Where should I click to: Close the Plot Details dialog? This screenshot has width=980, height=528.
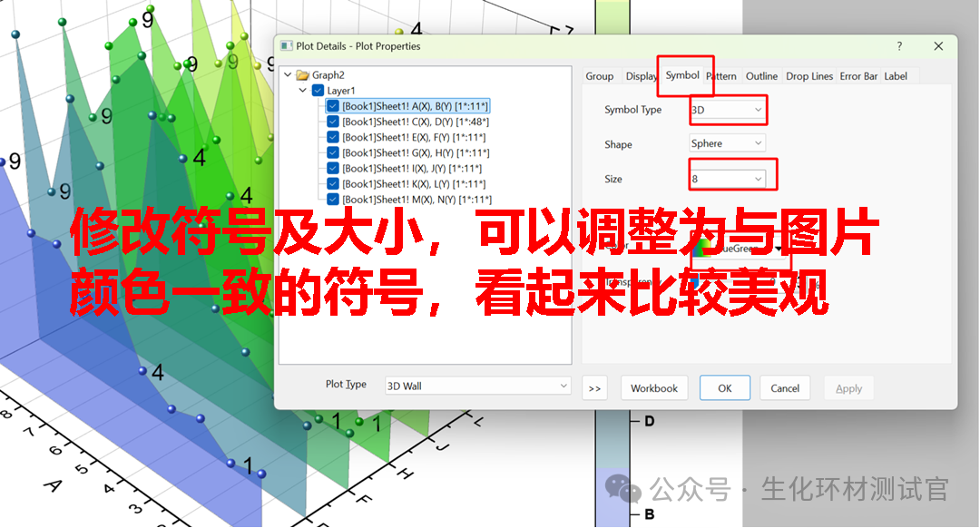click(938, 46)
